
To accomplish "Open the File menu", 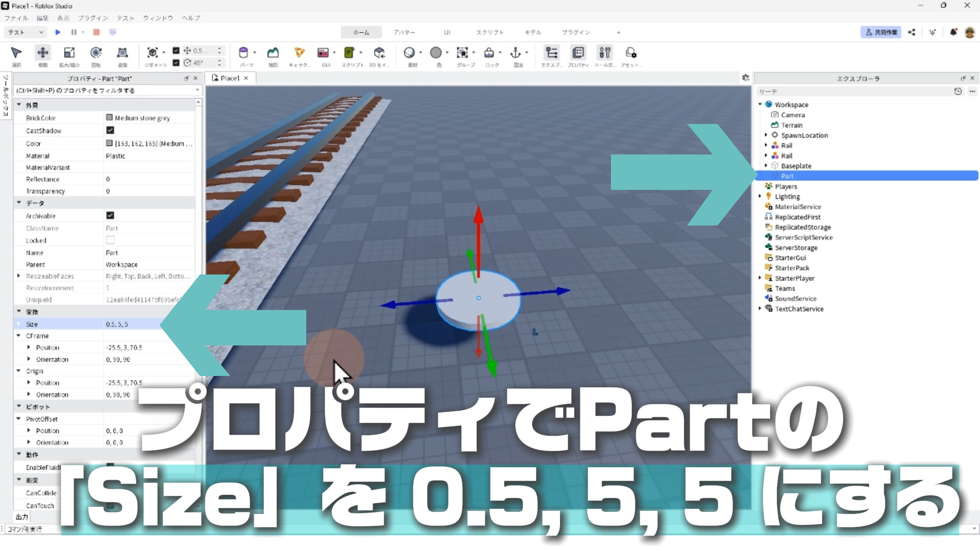I will [x=16, y=18].
